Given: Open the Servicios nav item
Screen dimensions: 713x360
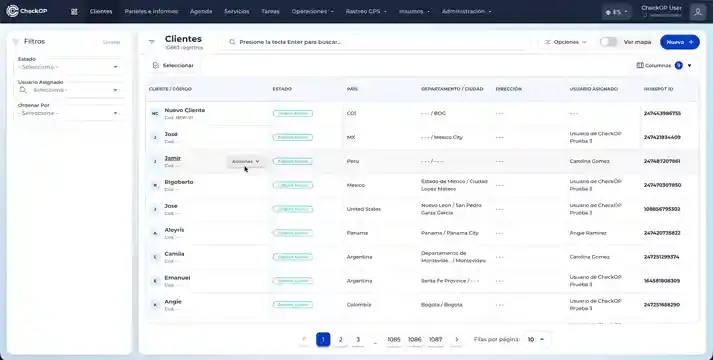Looking at the screenshot, I should pyautogui.click(x=236, y=11).
